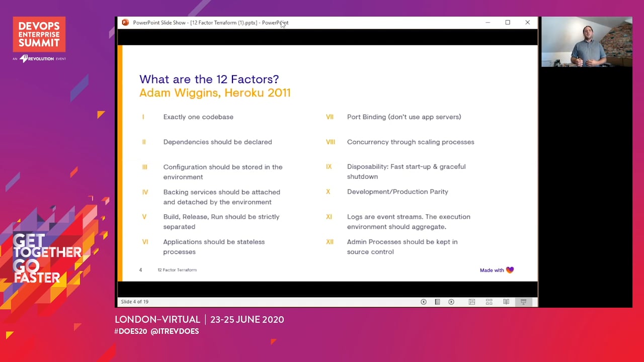Maximize the PowerPoint Slide Show window

[508, 23]
